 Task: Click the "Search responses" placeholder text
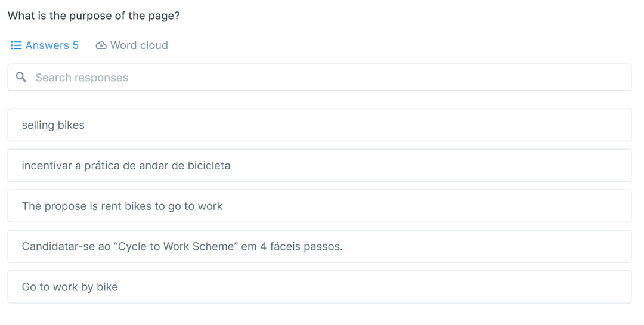pyautogui.click(x=82, y=78)
